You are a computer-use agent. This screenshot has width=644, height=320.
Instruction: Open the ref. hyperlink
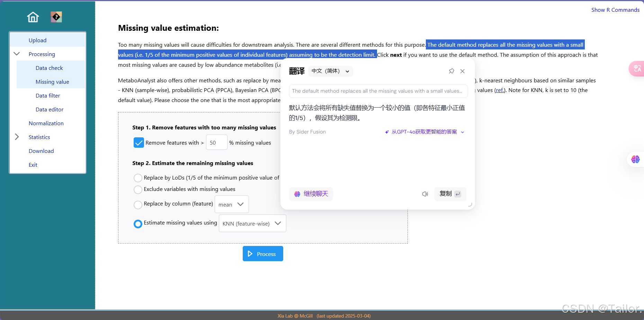[500, 90]
